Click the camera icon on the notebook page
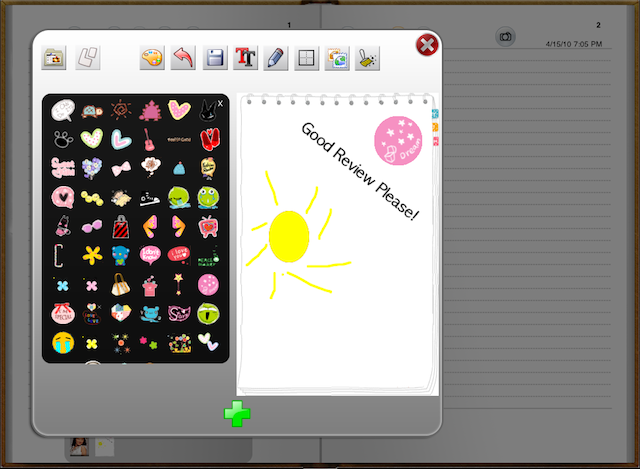 coord(506,37)
